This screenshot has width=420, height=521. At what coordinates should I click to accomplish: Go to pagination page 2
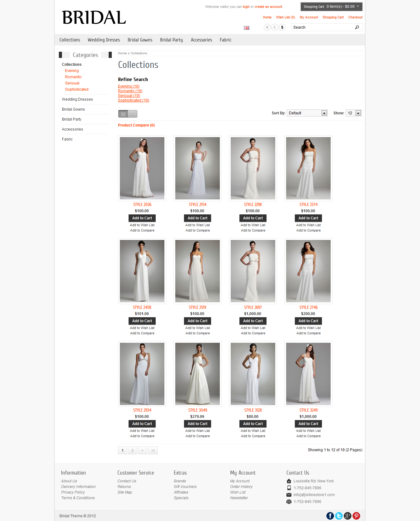pyautogui.click(x=132, y=451)
